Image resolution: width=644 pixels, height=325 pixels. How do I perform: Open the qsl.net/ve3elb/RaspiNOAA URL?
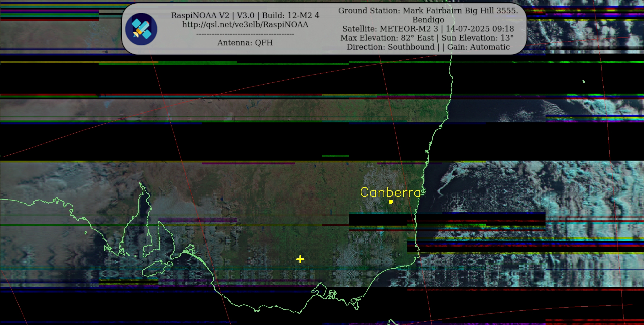[245, 25]
